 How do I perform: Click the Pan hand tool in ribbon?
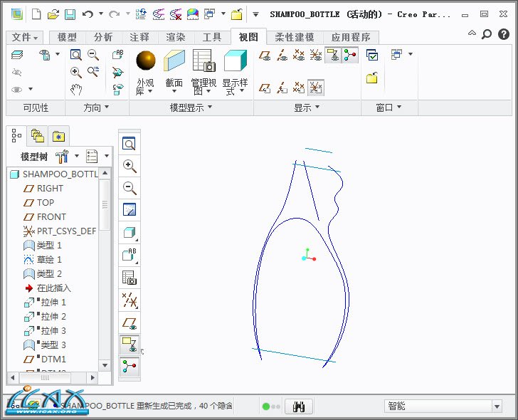(76, 90)
